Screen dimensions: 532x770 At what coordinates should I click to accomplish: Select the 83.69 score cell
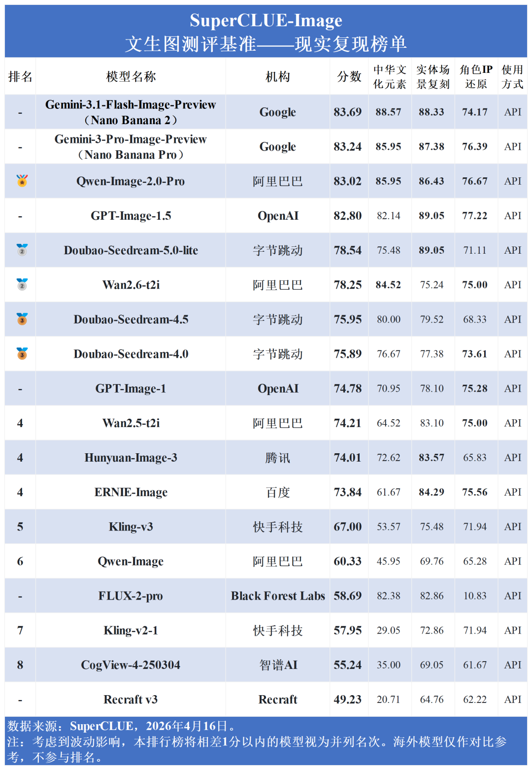(348, 112)
